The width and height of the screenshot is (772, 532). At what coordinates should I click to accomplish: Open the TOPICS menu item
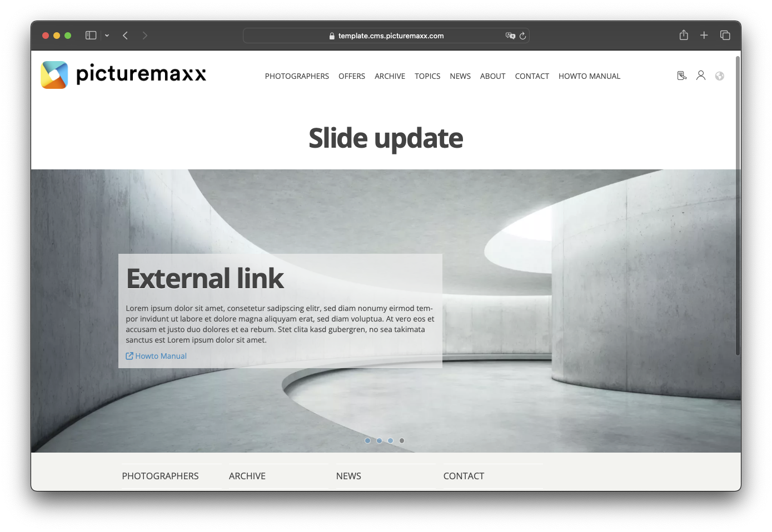pos(427,76)
